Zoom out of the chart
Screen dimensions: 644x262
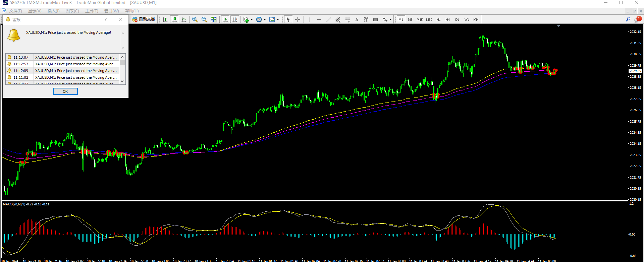[204, 19]
